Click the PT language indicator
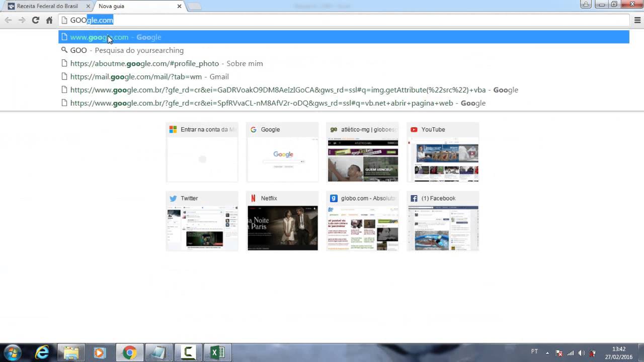This screenshot has width=644, height=362. pyautogui.click(x=534, y=351)
